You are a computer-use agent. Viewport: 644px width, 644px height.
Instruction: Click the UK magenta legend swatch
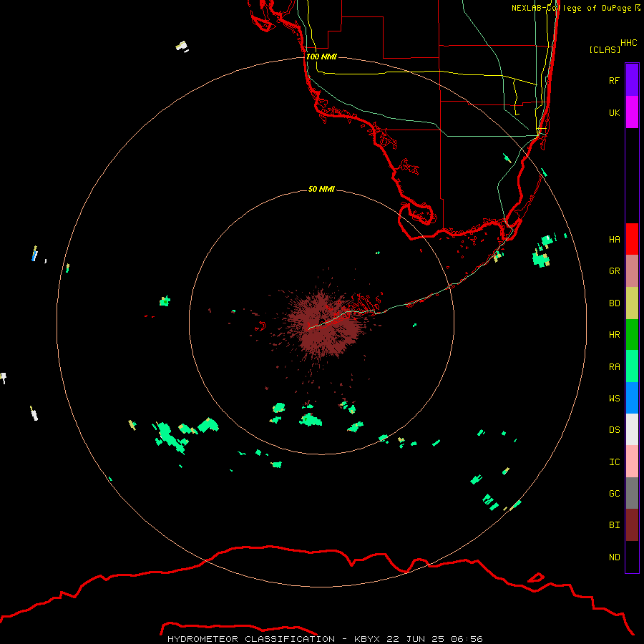click(x=632, y=112)
